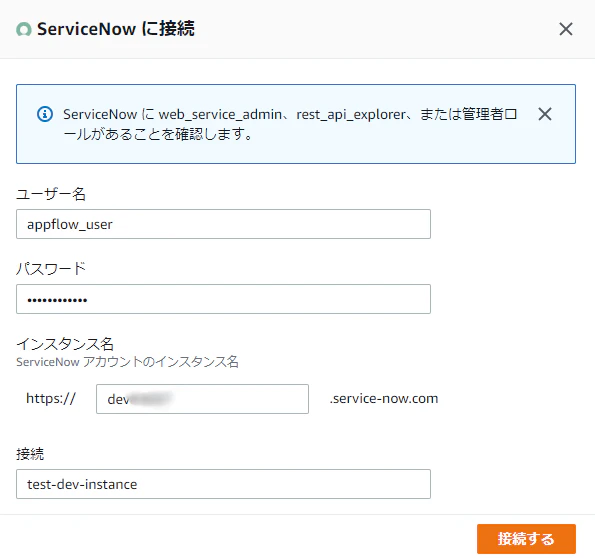Dismiss the info banner about ServiceNow roles

click(545, 114)
